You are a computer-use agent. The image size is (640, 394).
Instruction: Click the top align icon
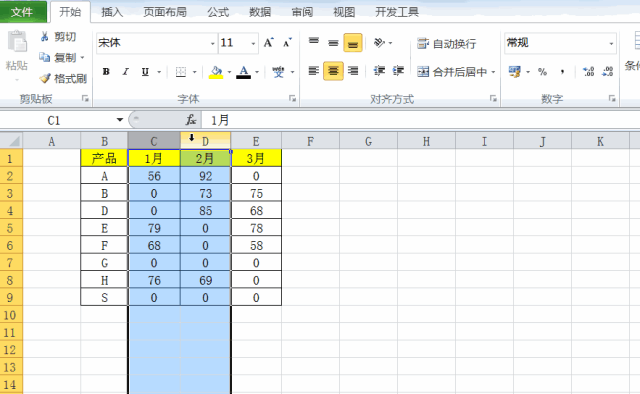[313, 42]
